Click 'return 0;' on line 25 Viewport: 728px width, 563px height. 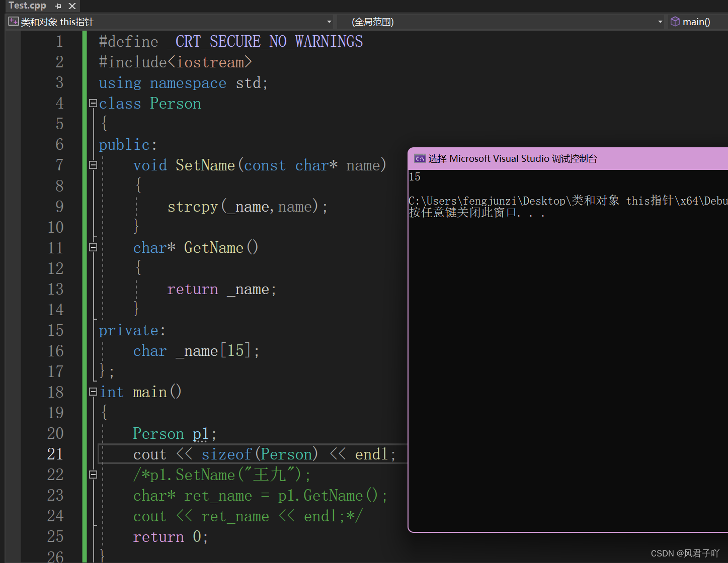[x=170, y=537]
